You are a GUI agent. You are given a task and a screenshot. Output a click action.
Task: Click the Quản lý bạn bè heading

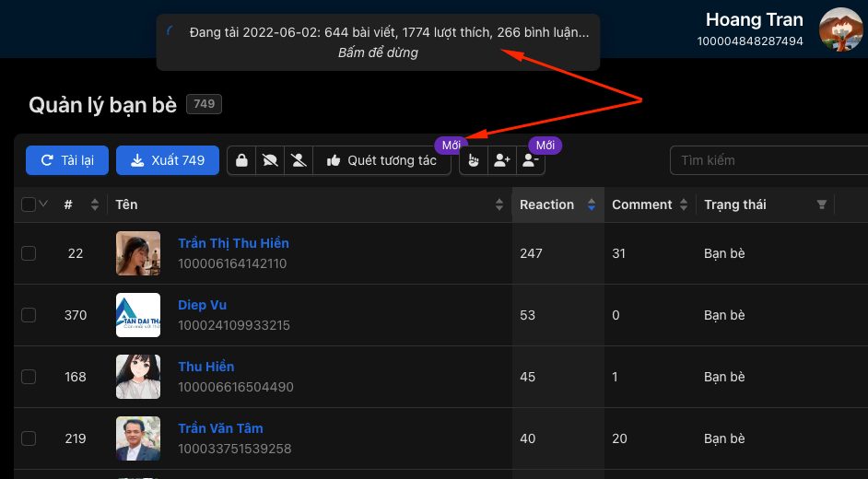102,104
